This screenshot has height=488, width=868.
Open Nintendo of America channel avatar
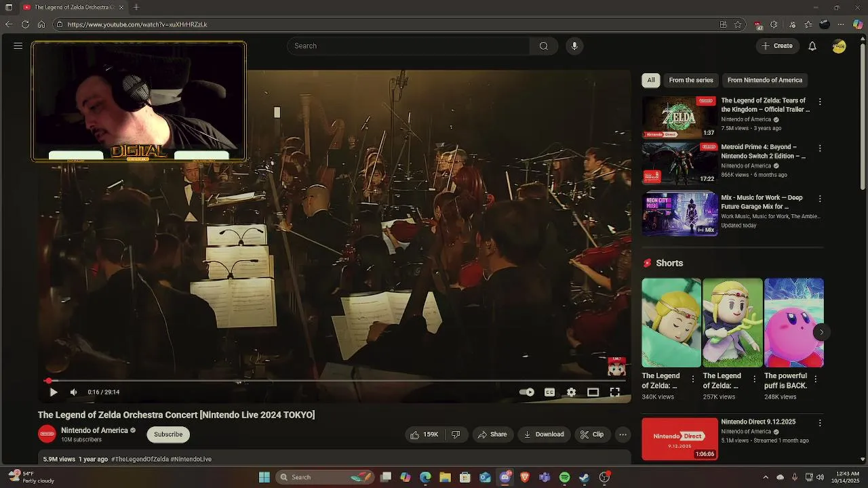click(x=47, y=434)
